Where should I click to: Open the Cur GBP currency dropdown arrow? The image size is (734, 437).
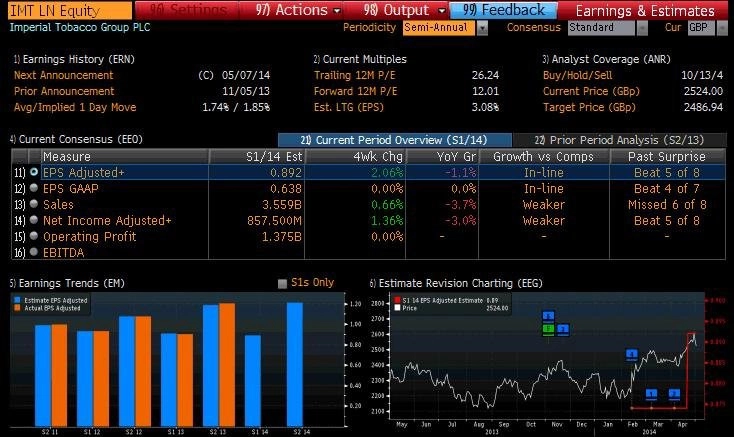[722, 29]
